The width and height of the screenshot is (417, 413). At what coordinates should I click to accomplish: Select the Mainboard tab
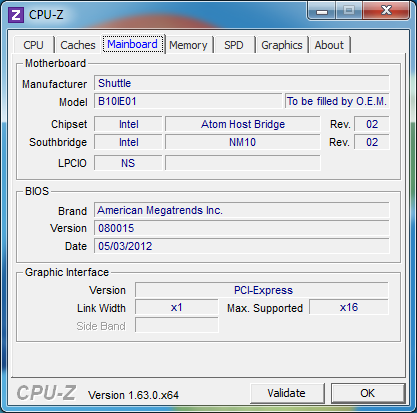133,44
